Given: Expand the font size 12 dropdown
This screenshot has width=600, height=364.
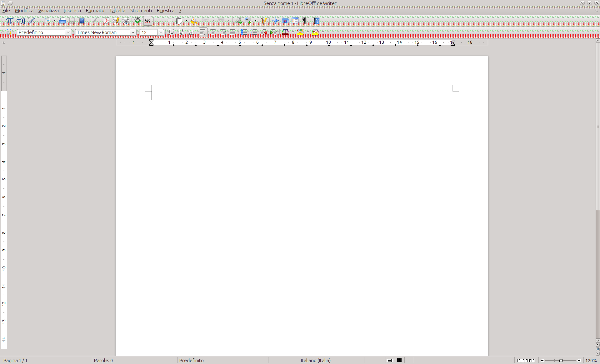Looking at the screenshot, I should point(161,32).
